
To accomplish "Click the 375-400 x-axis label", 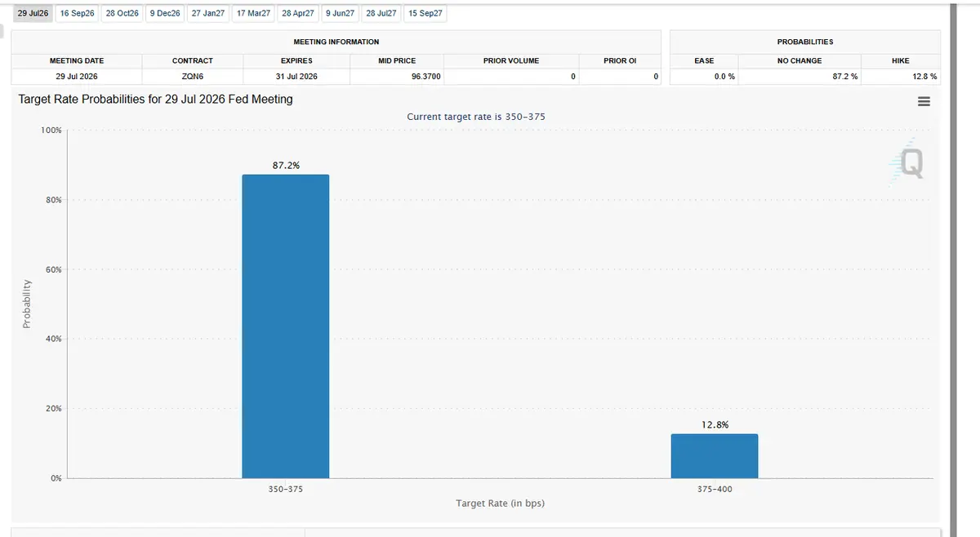I will coord(715,489).
